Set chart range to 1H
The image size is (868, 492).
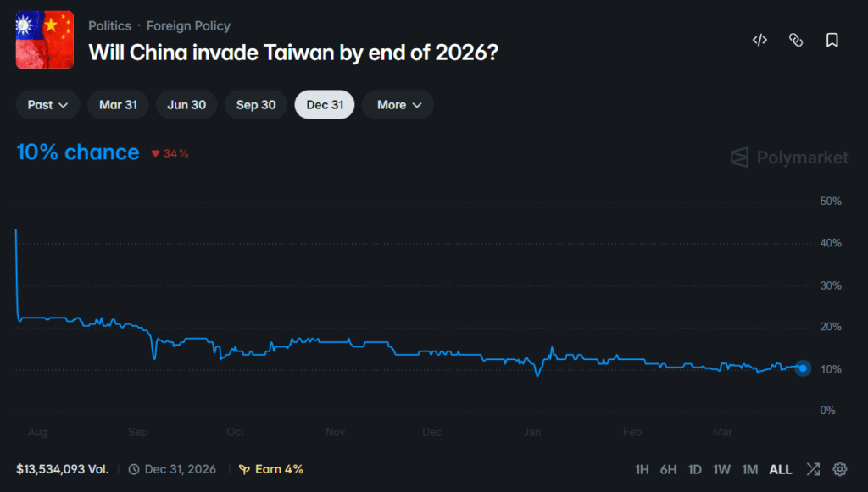[642, 469]
